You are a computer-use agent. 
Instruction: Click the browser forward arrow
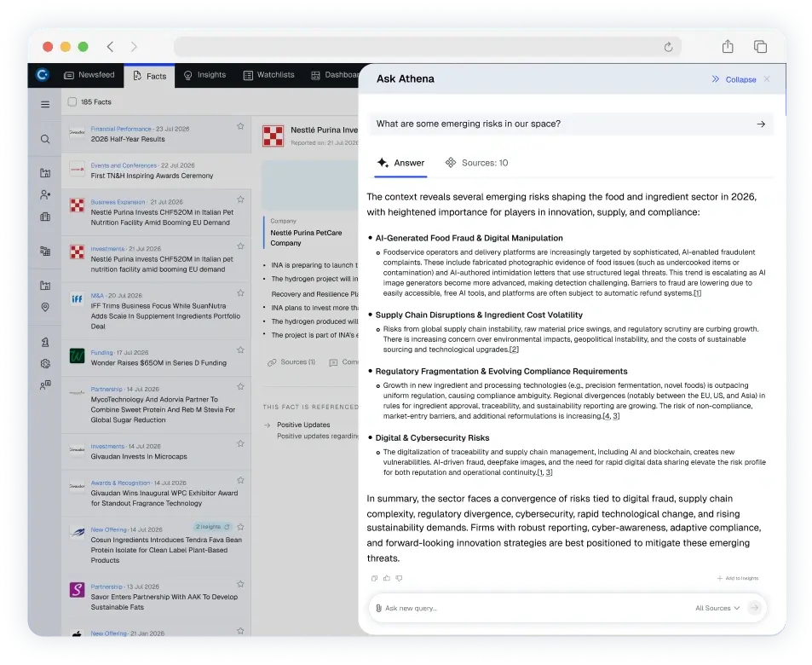pyautogui.click(x=134, y=47)
